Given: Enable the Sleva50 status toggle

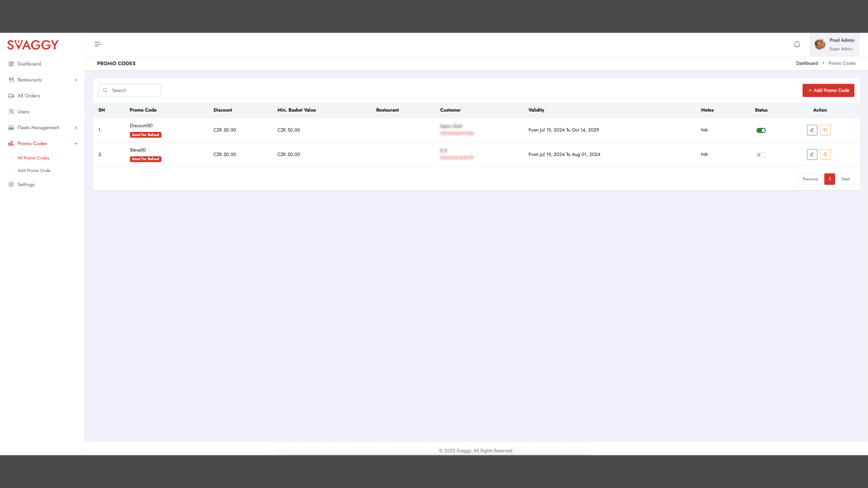Looking at the screenshot, I should 761,155.
